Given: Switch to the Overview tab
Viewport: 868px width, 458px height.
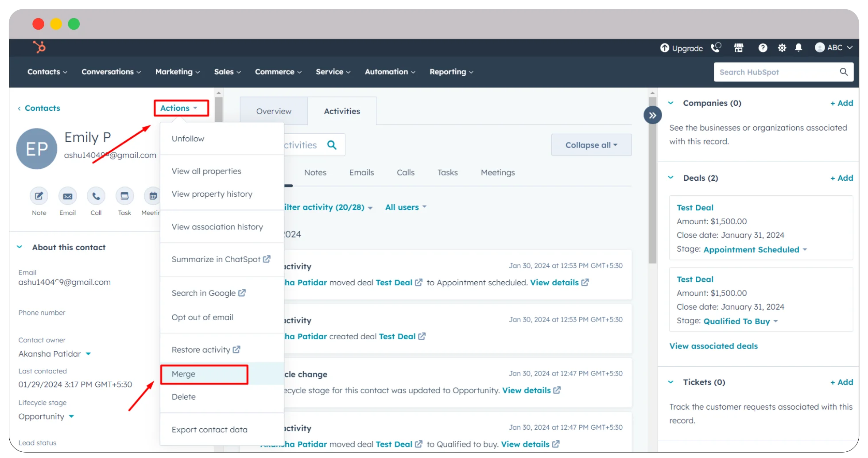Looking at the screenshot, I should click(x=273, y=111).
